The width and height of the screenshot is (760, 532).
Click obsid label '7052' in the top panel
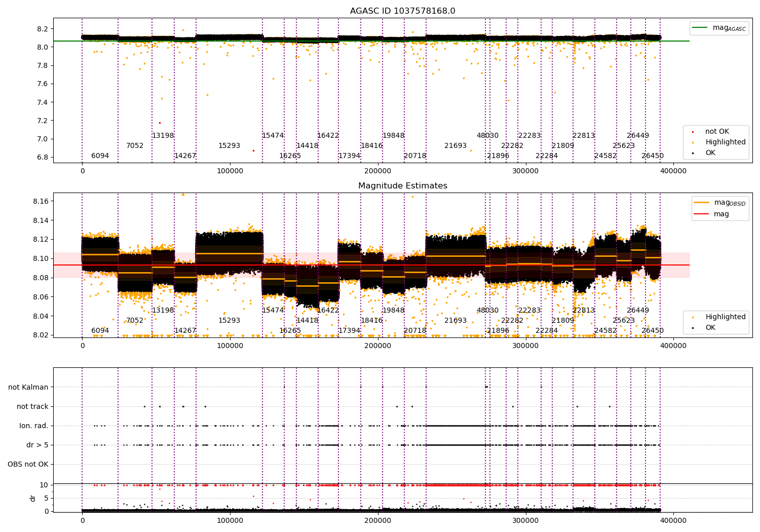(135, 146)
